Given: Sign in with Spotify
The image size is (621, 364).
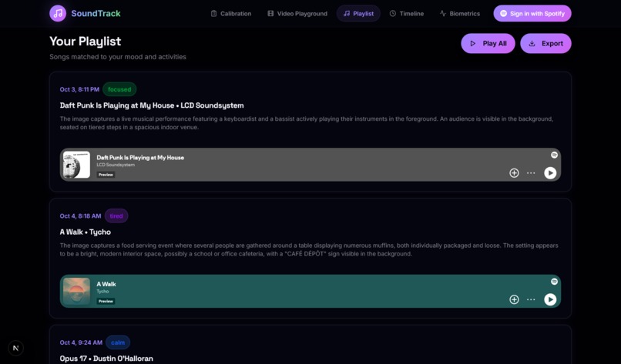Looking at the screenshot, I should pyautogui.click(x=532, y=13).
